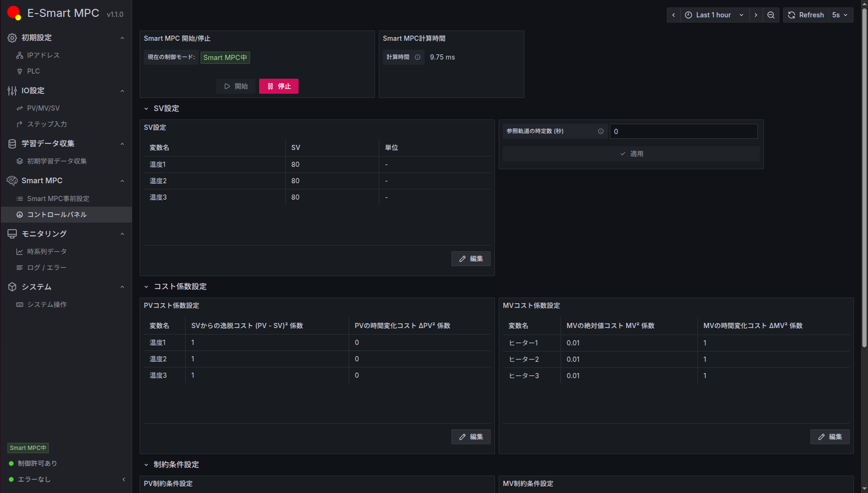Collapse the SV設定 section row

pos(162,109)
